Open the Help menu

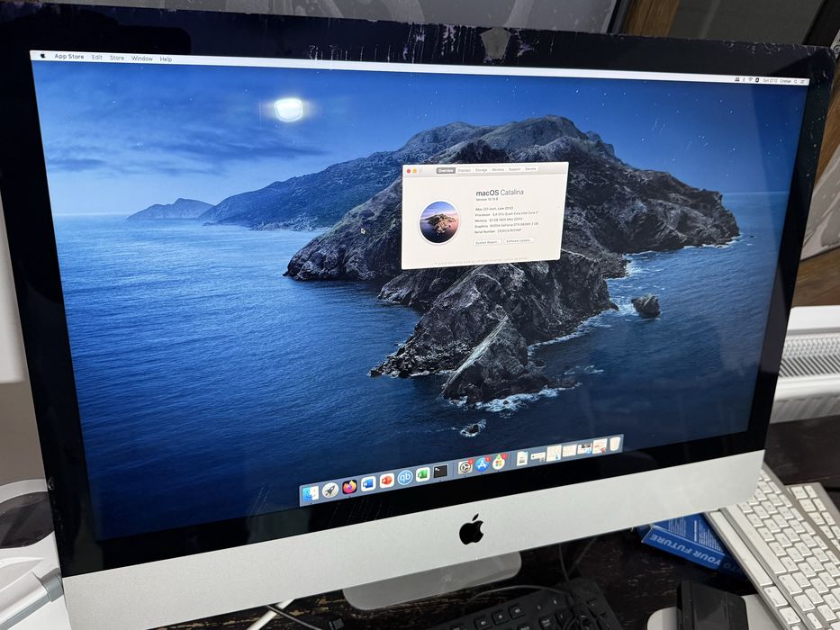[166, 58]
